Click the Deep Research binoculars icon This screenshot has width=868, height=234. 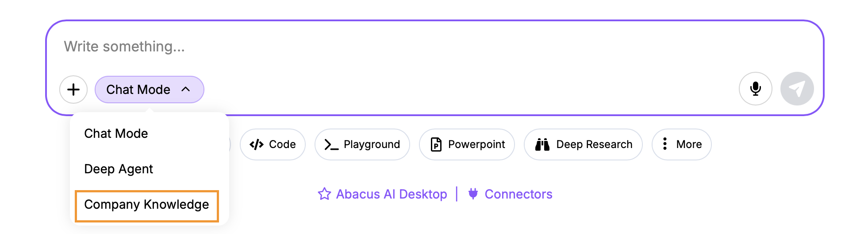pos(542,144)
